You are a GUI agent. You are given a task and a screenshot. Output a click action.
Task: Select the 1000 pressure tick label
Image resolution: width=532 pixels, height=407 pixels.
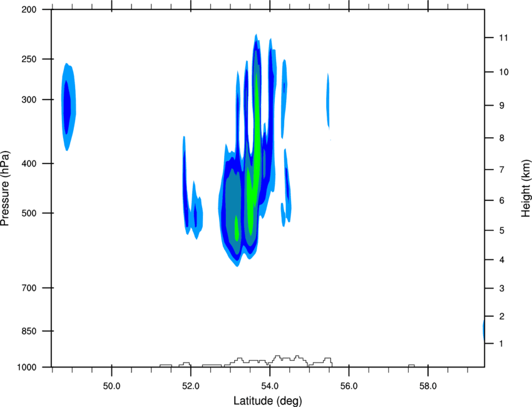coord(27,368)
